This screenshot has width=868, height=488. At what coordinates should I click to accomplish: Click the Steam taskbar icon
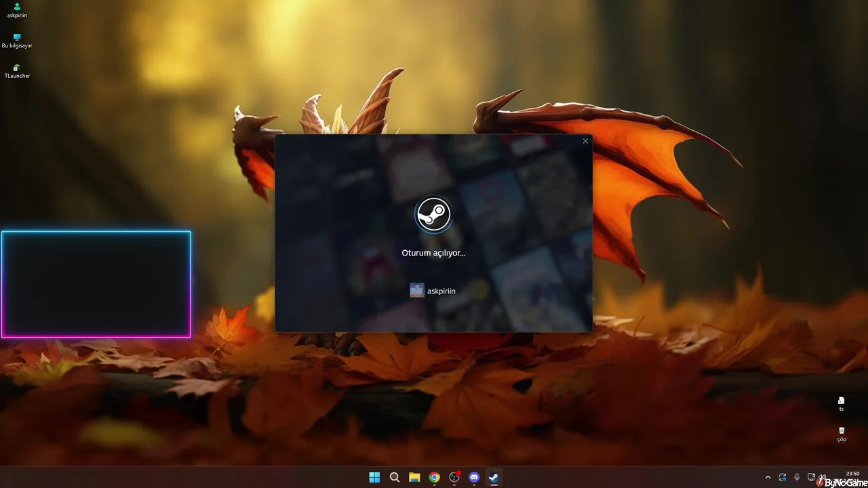494,477
